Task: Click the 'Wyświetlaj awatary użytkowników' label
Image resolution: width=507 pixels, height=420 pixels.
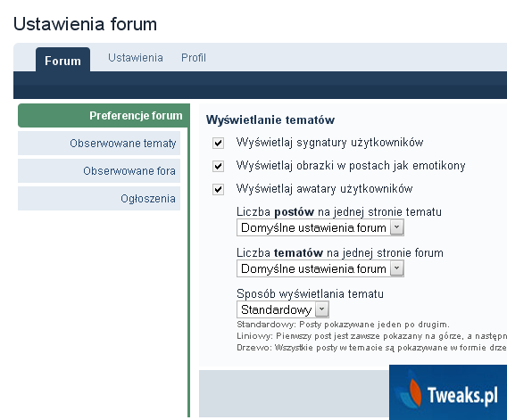Action: pos(324,189)
